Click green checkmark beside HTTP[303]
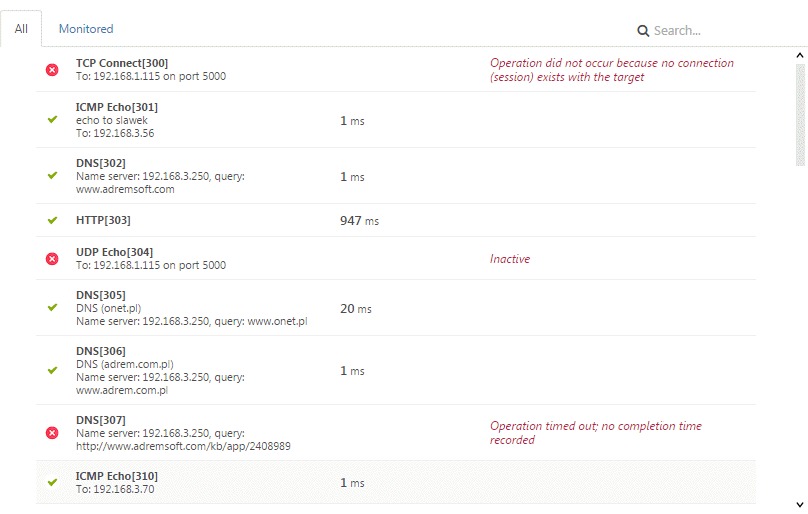 (x=53, y=221)
